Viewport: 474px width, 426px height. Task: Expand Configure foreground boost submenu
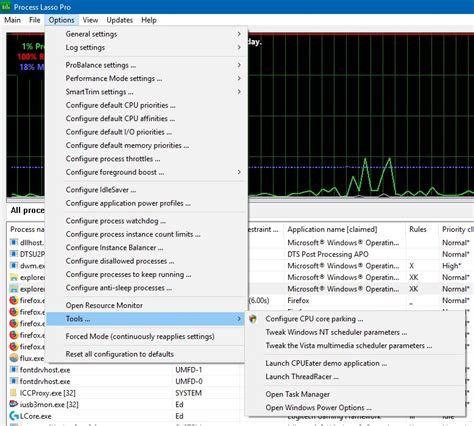click(x=146, y=172)
